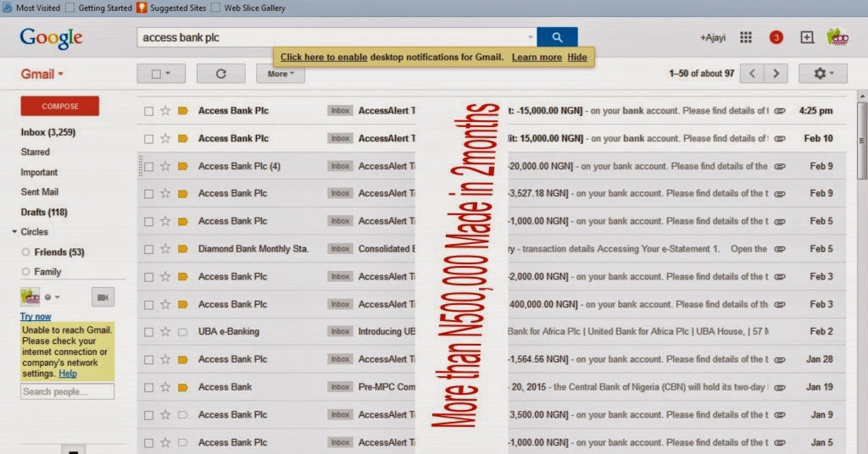Open the red notifications badge showing 3

point(776,37)
